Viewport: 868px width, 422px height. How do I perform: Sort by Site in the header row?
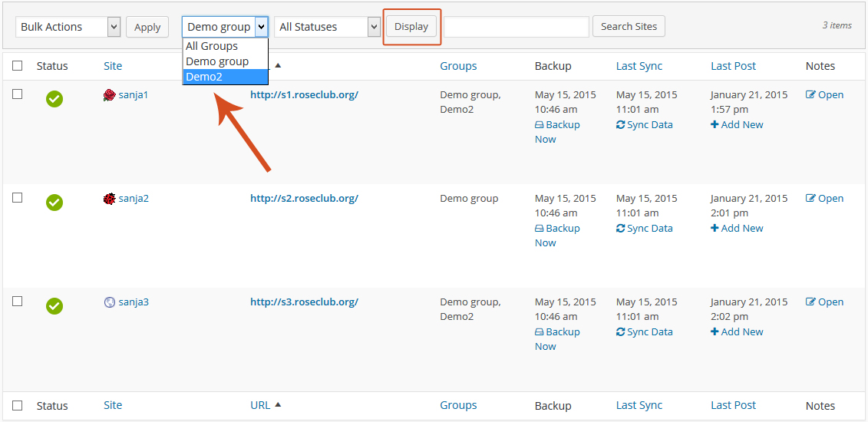tap(113, 66)
